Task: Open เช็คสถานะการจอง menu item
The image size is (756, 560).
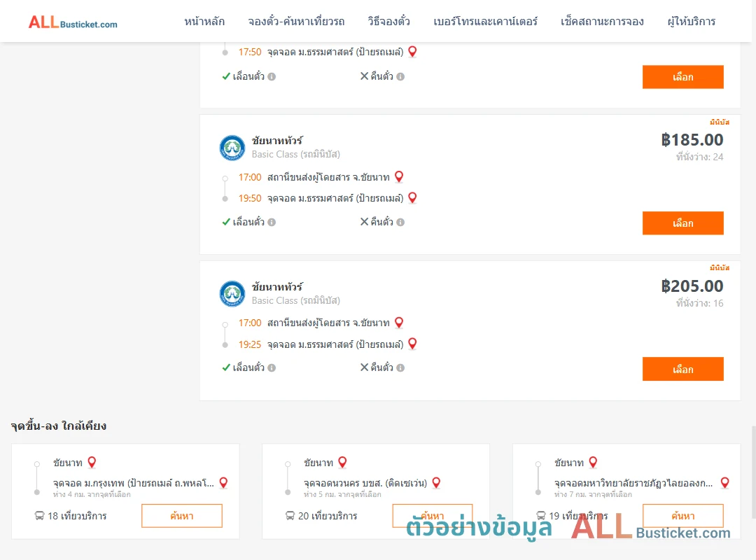Action: (x=602, y=21)
